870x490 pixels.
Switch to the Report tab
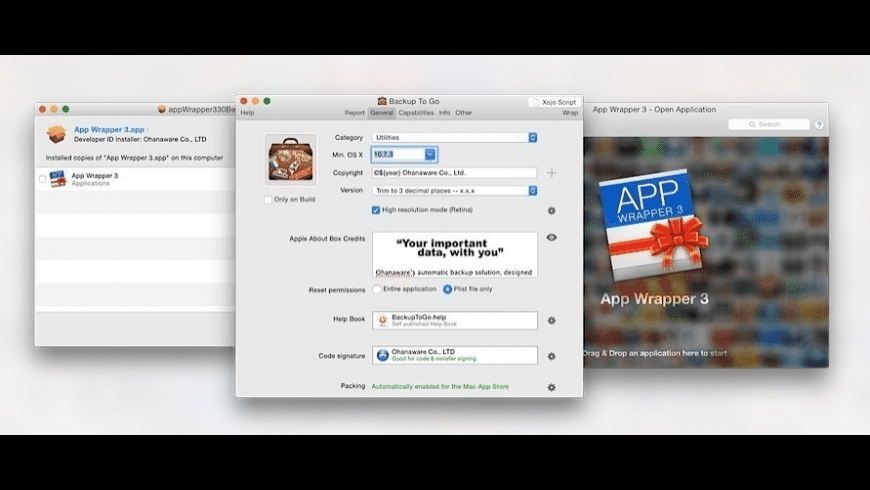coord(355,113)
